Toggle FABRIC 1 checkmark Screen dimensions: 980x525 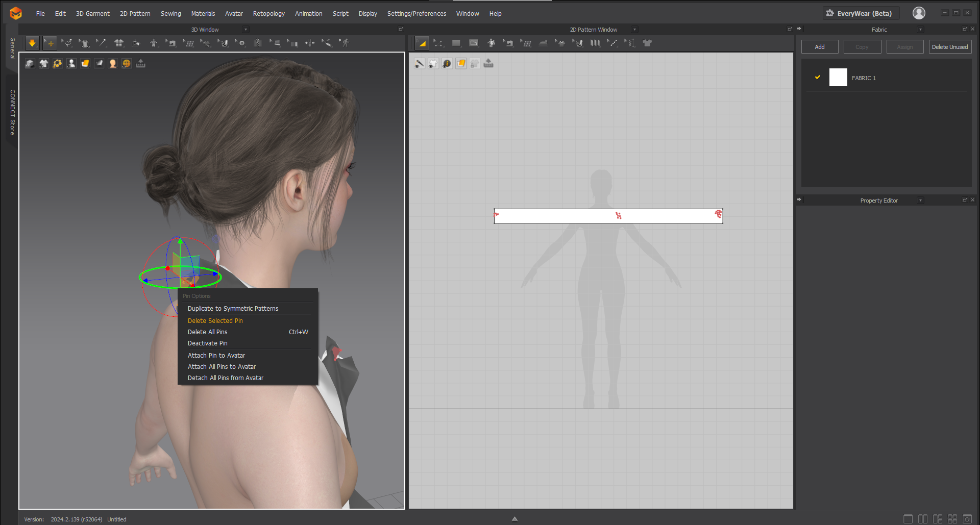click(818, 78)
